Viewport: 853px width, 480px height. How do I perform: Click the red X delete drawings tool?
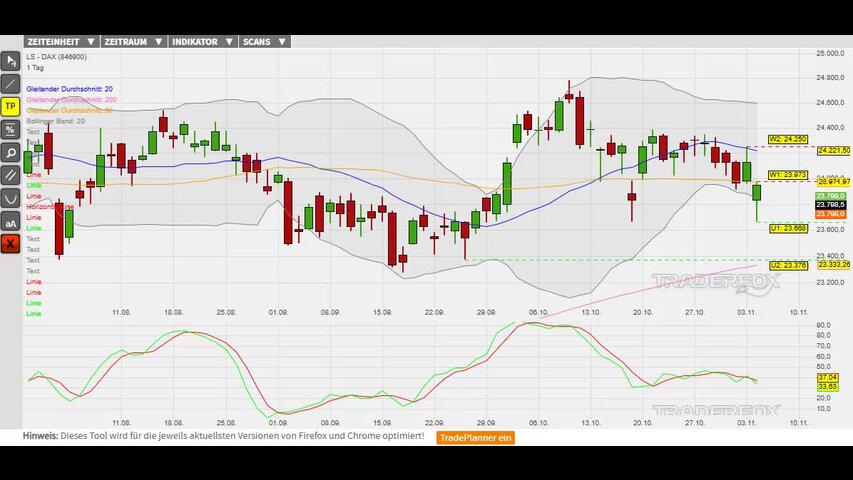(11, 244)
